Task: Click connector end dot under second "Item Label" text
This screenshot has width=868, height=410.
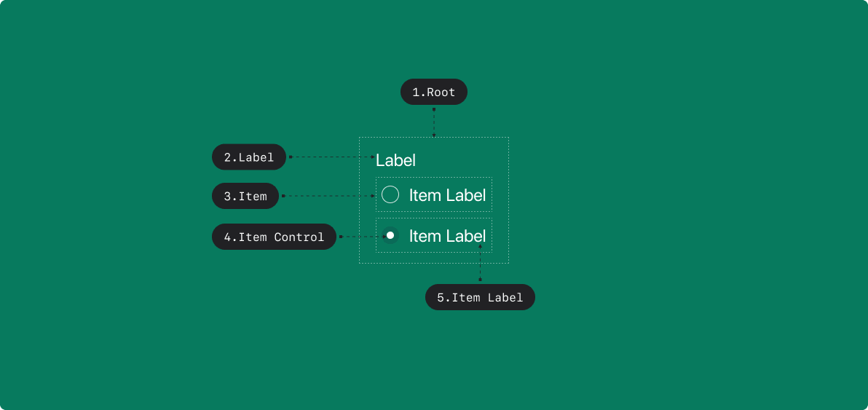Action: point(480,247)
